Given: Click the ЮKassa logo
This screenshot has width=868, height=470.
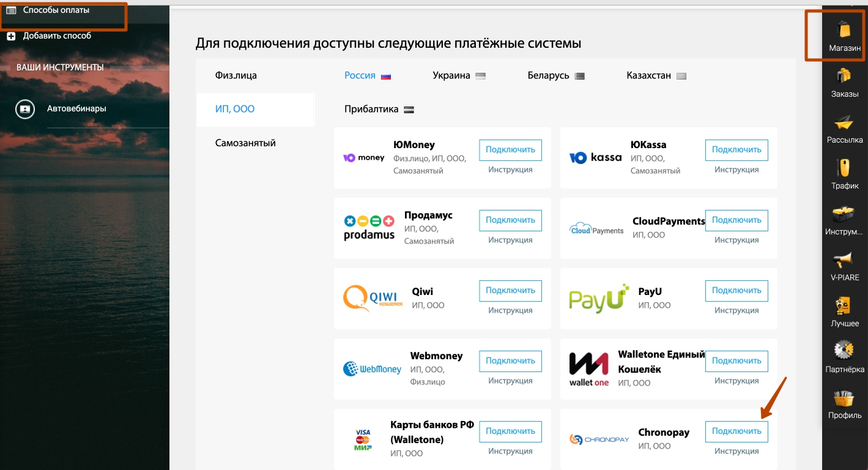Looking at the screenshot, I should (x=595, y=158).
